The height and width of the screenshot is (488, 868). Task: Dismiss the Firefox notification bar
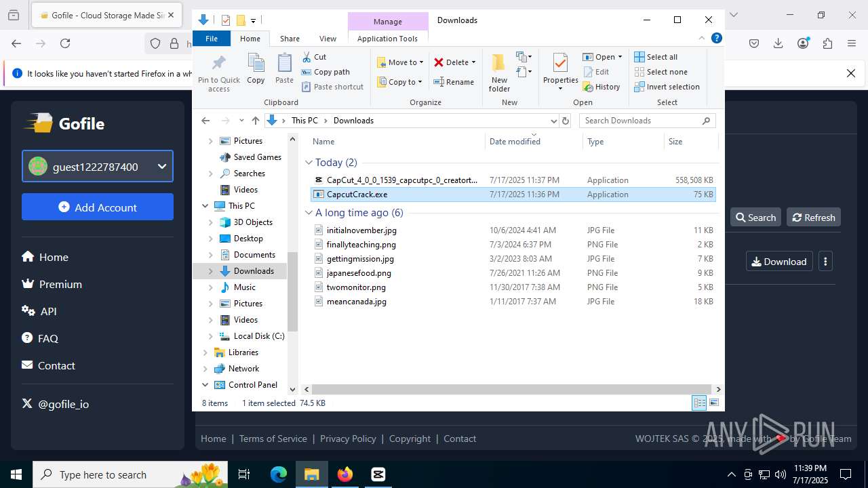click(x=851, y=73)
